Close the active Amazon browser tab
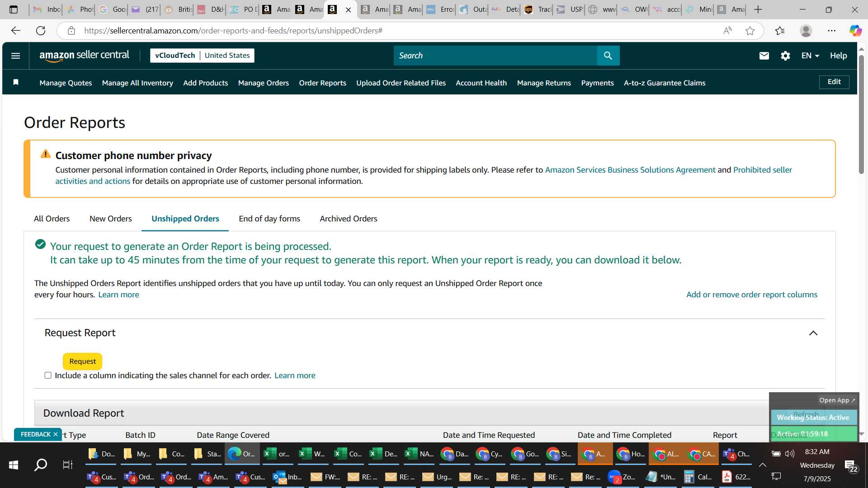Image resolution: width=868 pixels, height=488 pixels. click(x=348, y=9)
